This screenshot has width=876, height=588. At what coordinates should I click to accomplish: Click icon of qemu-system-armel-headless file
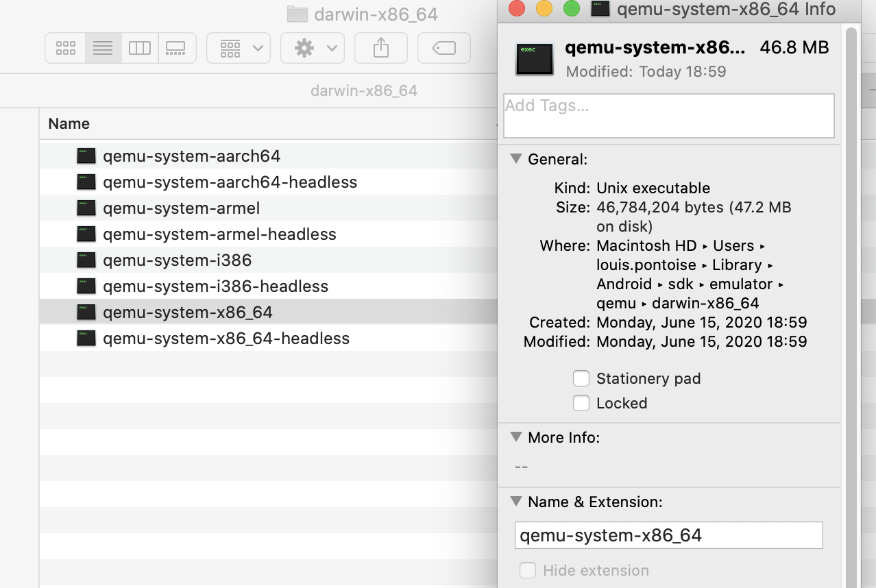[86, 234]
